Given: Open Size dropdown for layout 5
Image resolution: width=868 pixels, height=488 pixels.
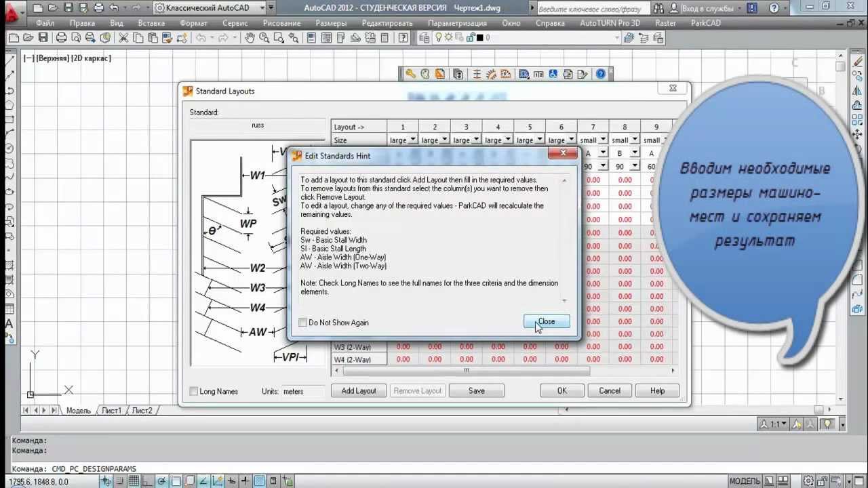Looking at the screenshot, I should tap(540, 140).
